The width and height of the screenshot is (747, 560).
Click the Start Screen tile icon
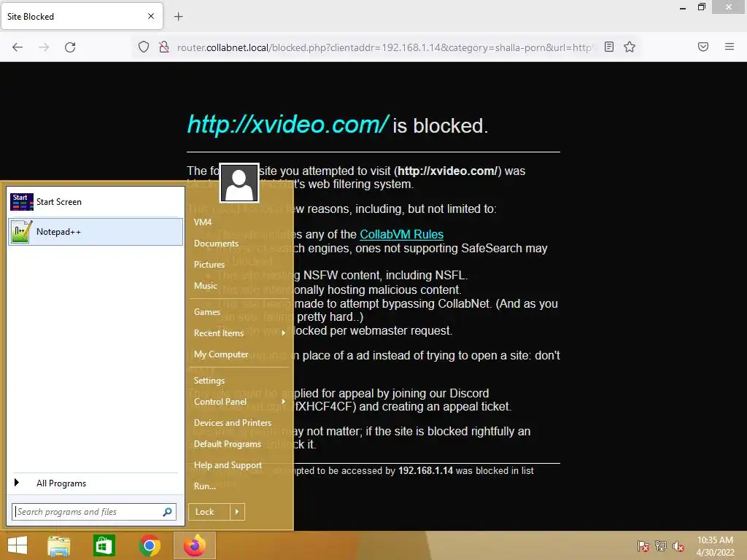[x=21, y=202]
